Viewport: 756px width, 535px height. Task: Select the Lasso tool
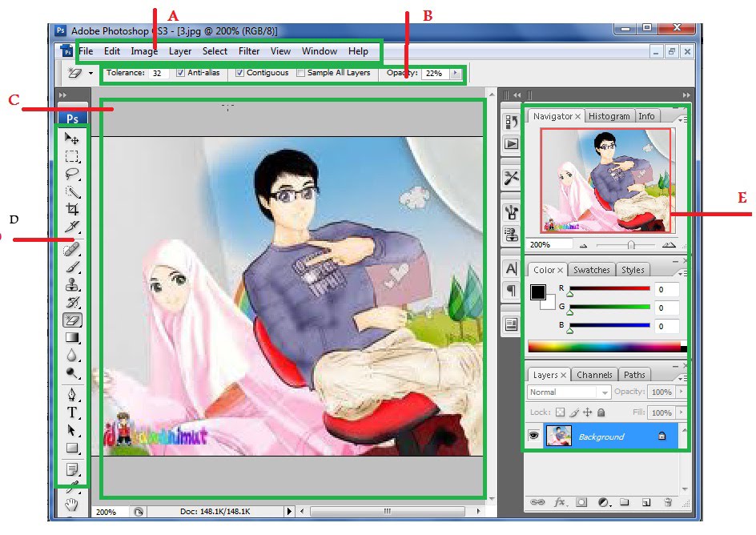coord(72,174)
